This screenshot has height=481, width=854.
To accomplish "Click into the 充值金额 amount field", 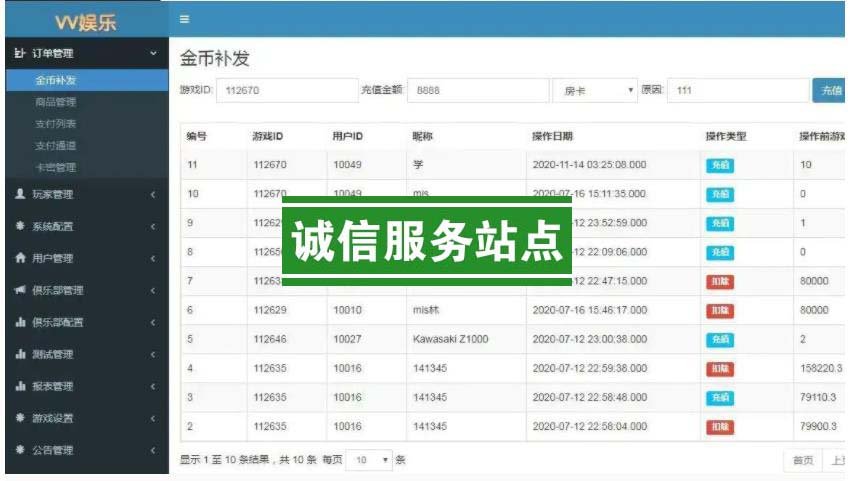I will (x=477, y=90).
